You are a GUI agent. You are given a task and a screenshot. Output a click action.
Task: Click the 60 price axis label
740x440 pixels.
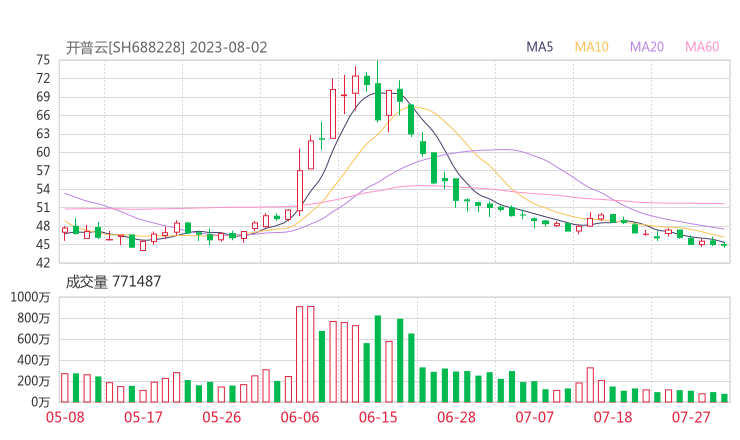point(43,152)
